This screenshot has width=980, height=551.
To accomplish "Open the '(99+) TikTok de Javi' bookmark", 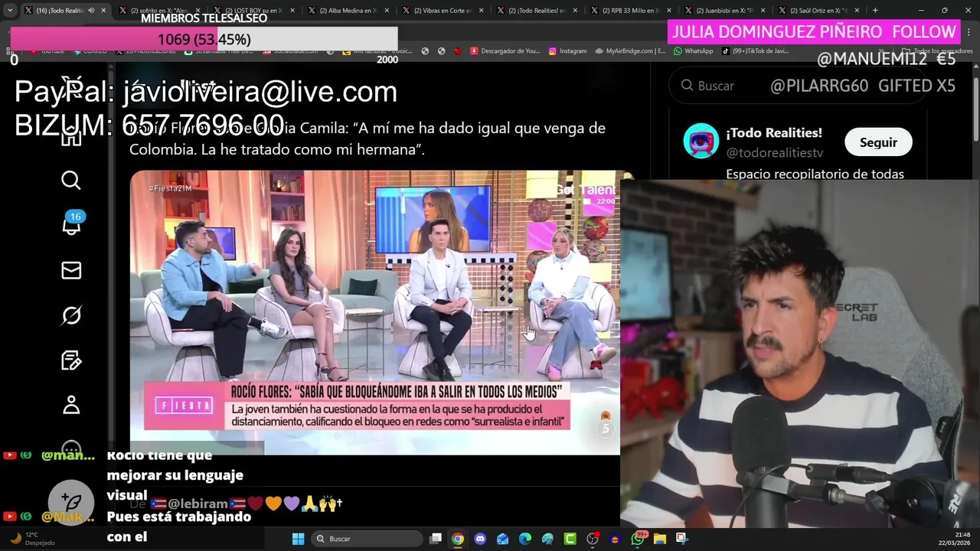I will pos(755,51).
